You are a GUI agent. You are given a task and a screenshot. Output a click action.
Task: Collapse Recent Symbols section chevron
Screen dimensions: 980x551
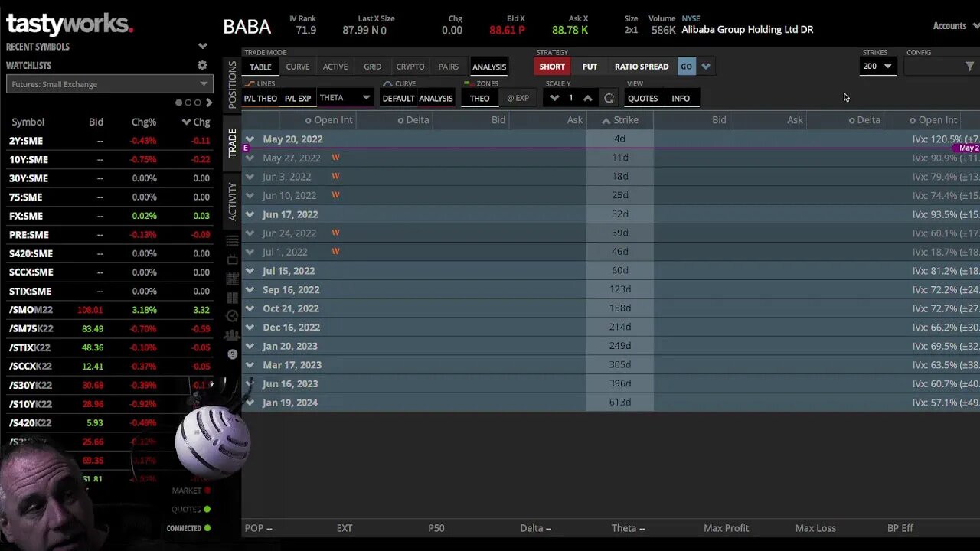coord(202,47)
